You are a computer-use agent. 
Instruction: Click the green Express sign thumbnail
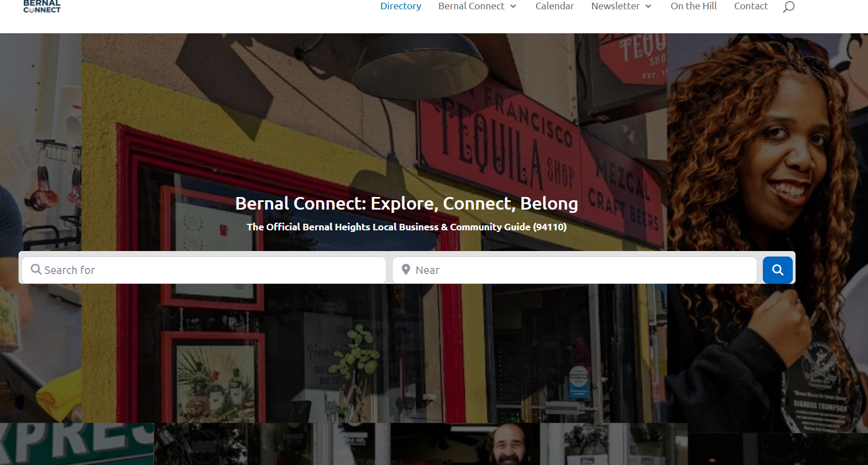(x=77, y=444)
